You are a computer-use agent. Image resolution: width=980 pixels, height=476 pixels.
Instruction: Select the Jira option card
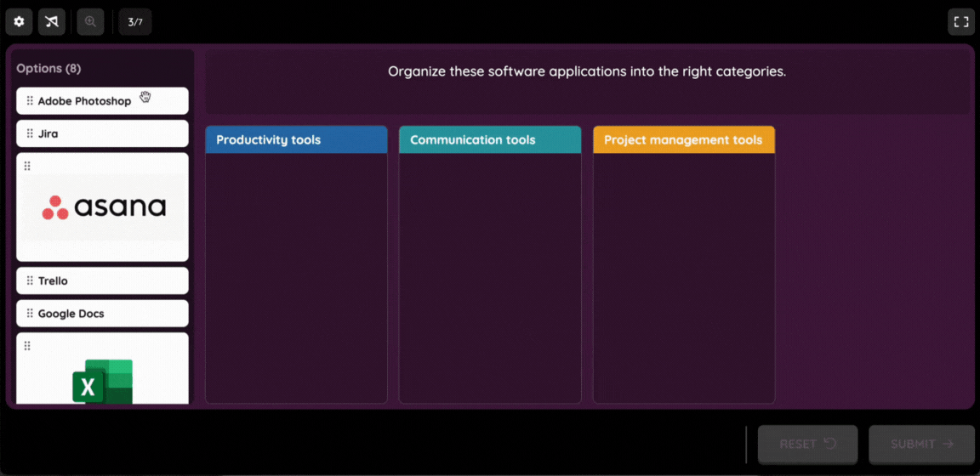click(102, 133)
